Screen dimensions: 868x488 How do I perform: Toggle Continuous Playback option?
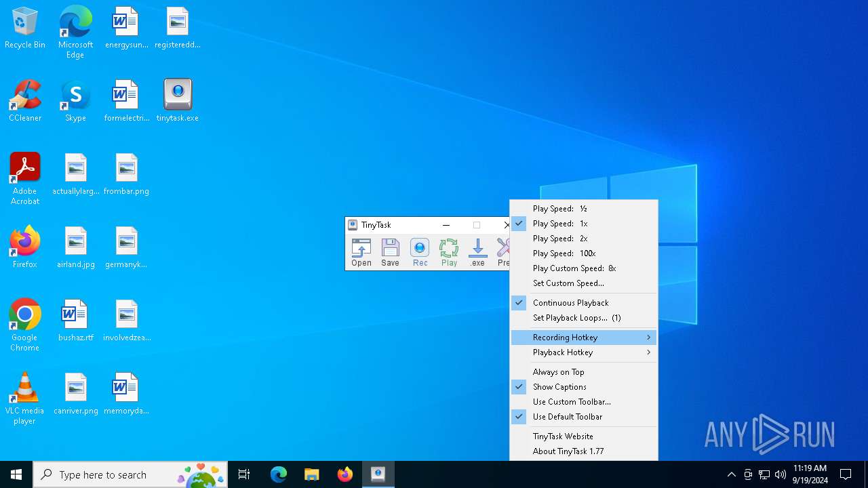click(584, 303)
